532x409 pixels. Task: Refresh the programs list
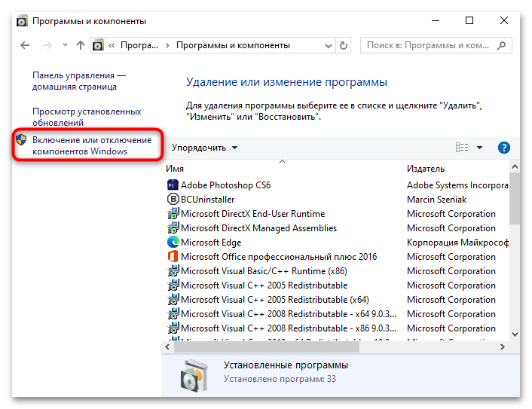(x=344, y=45)
